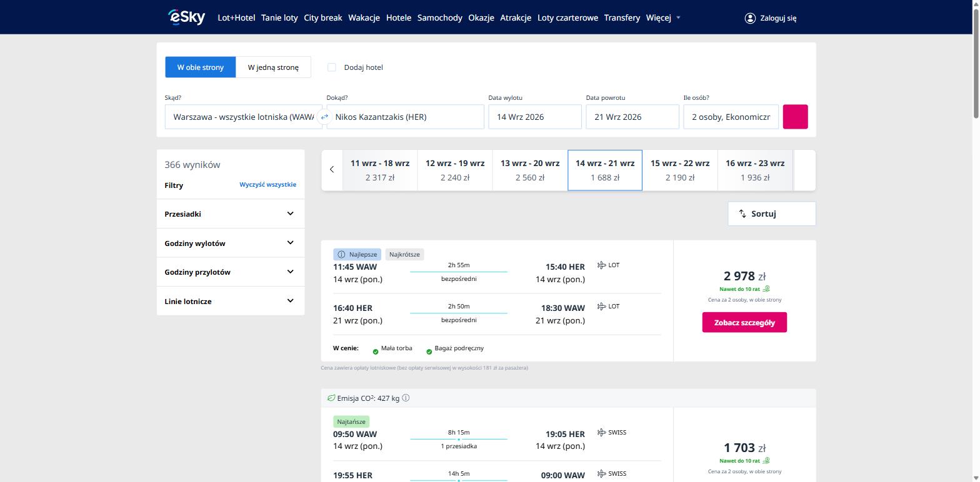Viewport: 980px width, 482px height.
Task: Click the 366 wyników results count
Action: coord(192,165)
